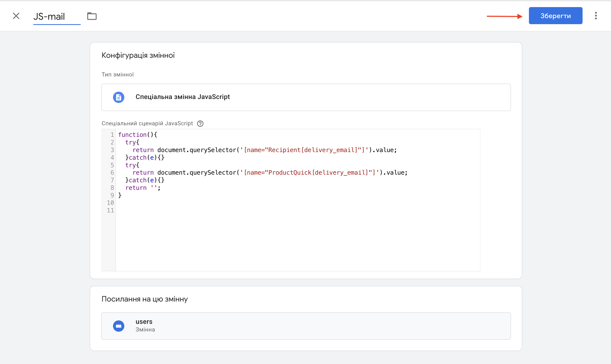Screen dimensions: 611x364
Task: Click line number 5 in the gutter
Action: [x=112, y=165]
